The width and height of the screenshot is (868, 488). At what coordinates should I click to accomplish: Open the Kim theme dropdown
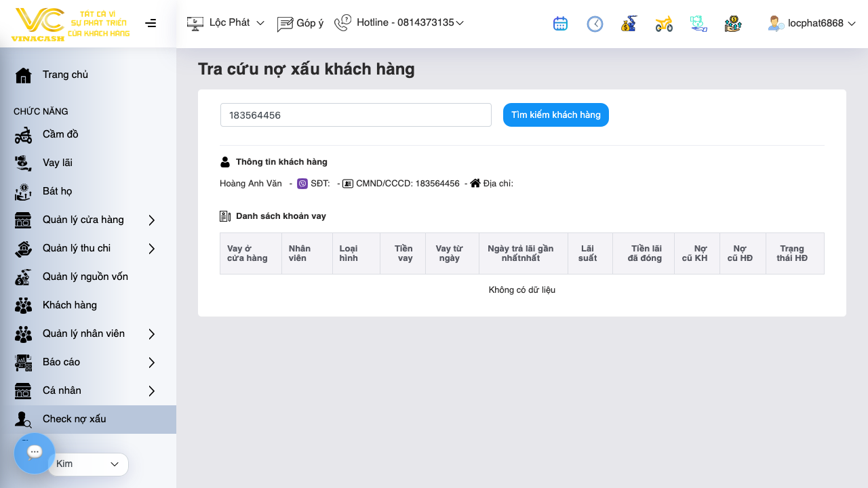pos(88,464)
